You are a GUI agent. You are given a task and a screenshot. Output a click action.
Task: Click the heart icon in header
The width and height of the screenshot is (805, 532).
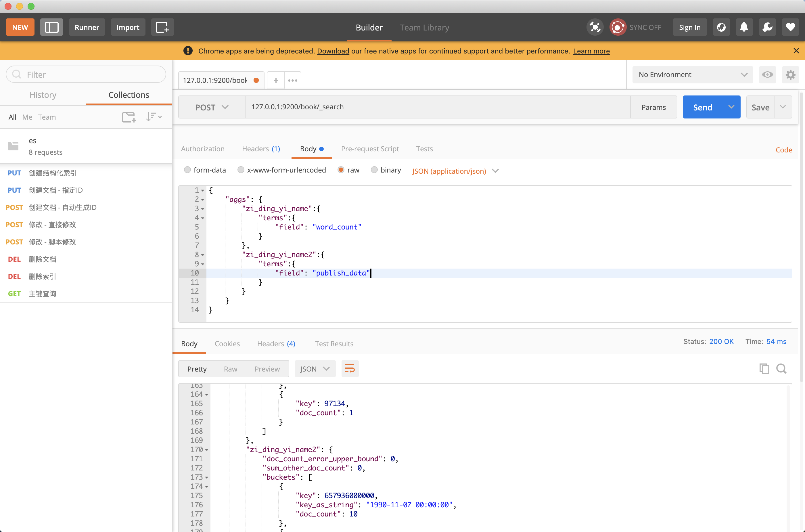(791, 27)
